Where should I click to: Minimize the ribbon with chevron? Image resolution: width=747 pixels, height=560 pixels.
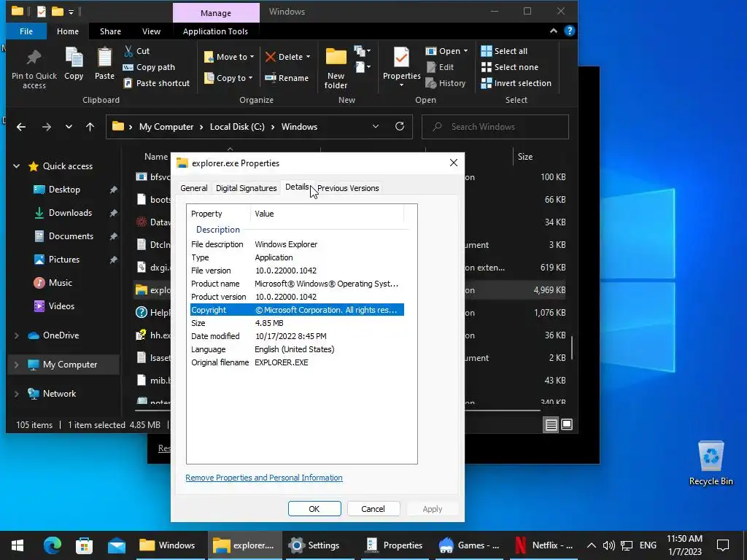coord(554,31)
